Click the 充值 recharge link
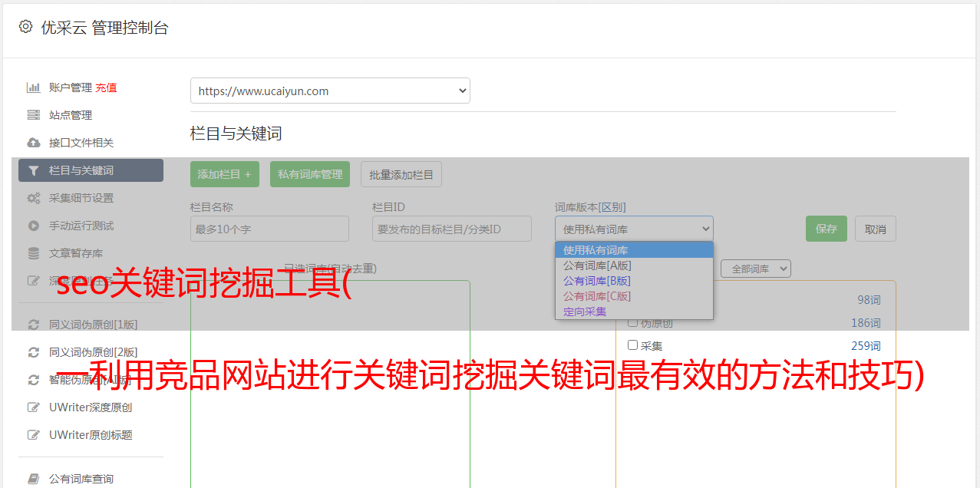 point(106,87)
